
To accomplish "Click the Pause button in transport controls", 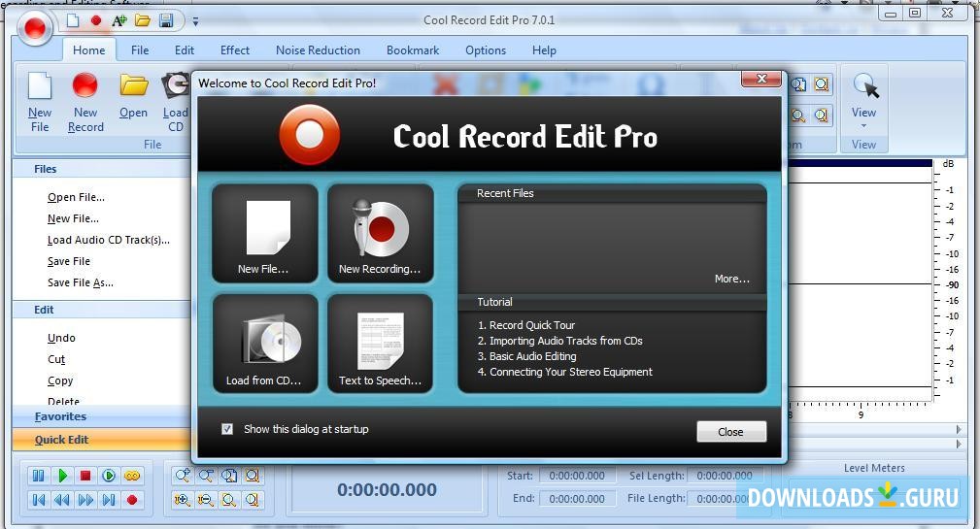I will tap(38, 476).
